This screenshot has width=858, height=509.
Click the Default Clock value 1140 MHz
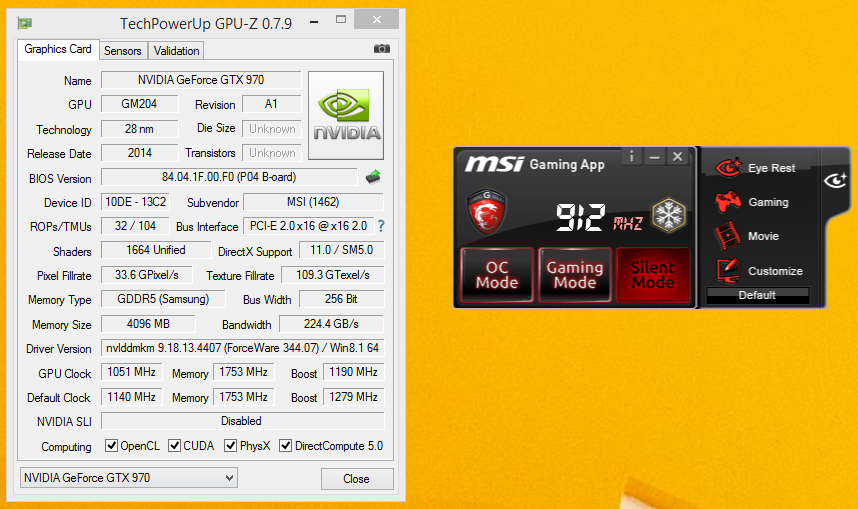pos(131,397)
